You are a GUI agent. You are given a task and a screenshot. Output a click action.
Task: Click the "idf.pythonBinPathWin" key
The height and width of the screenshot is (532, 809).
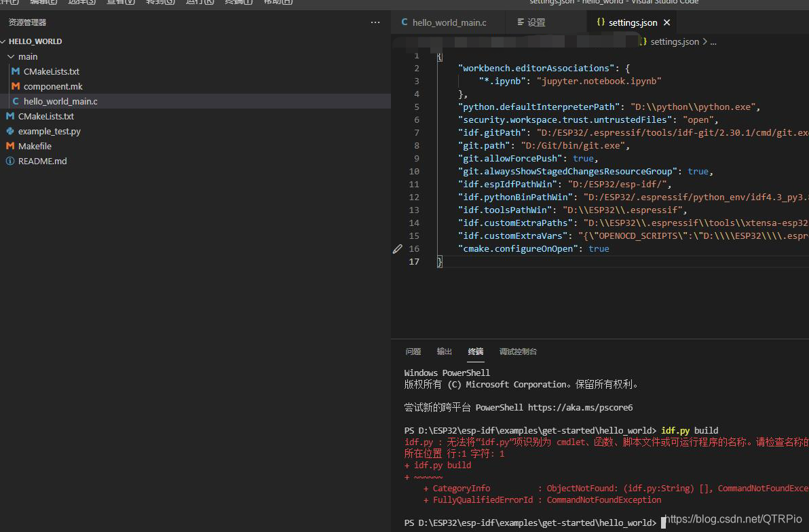[515, 197]
